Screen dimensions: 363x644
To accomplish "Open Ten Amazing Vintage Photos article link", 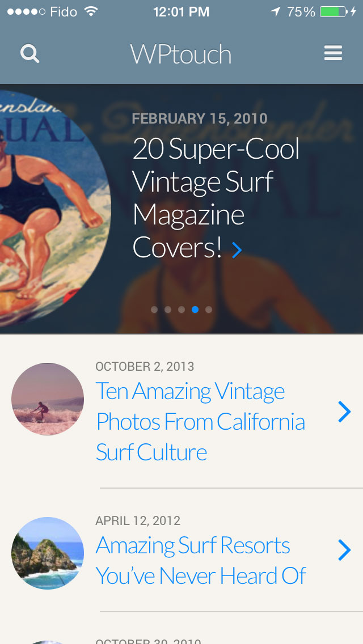I will tap(200, 421).
